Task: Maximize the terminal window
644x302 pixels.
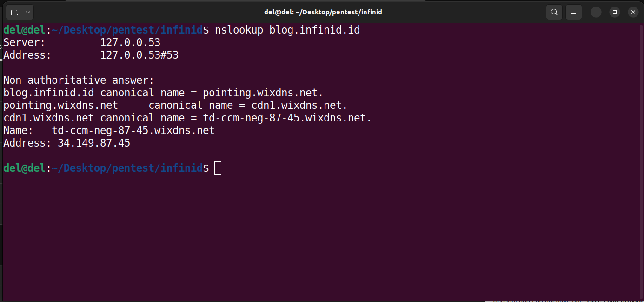Action: pyautogui.click(x=615, y=12)
